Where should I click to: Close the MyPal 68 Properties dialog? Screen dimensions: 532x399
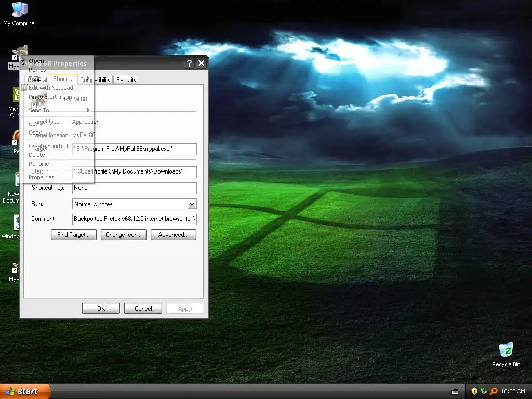point(201,63)
